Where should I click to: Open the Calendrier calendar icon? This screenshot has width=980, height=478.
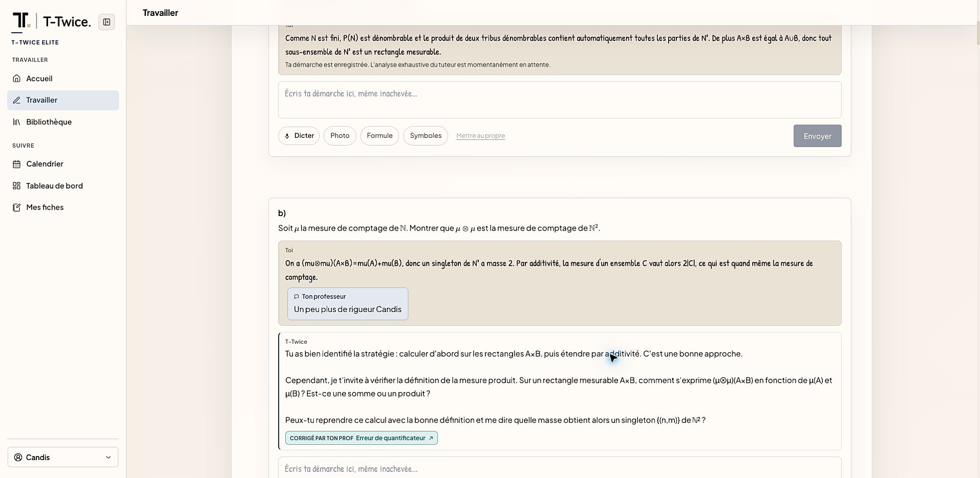[x=17, y=164]
